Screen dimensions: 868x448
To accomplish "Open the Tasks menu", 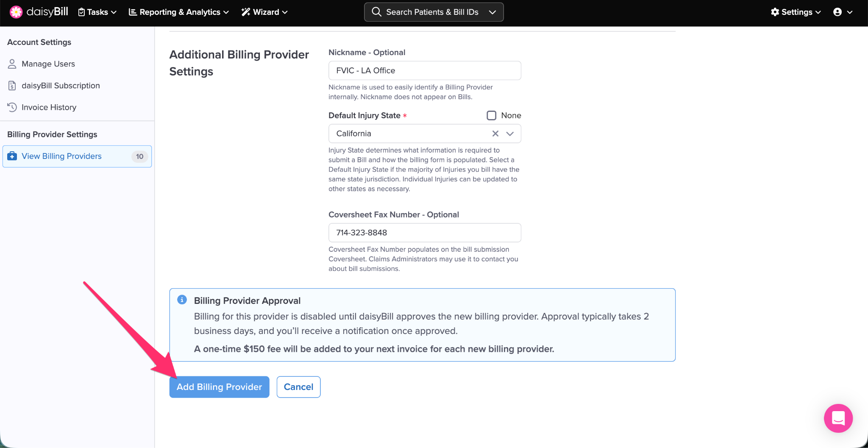I will [x=97, y=12].
